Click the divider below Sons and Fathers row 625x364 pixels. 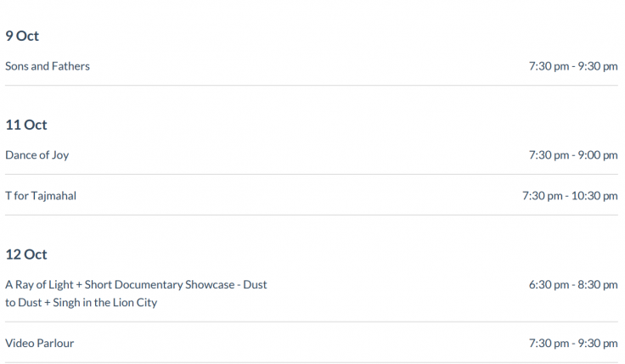312,85
